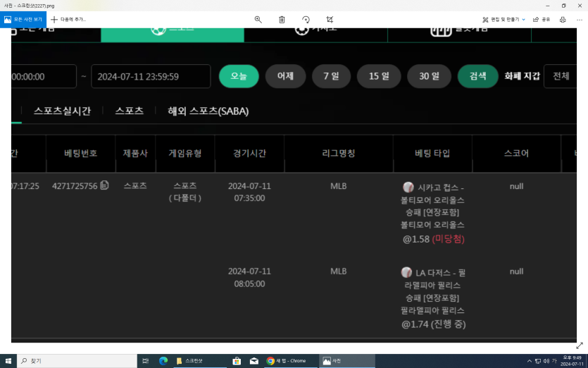Click match time 2024-07-11 07:35:00

click(x=249, y=192)
